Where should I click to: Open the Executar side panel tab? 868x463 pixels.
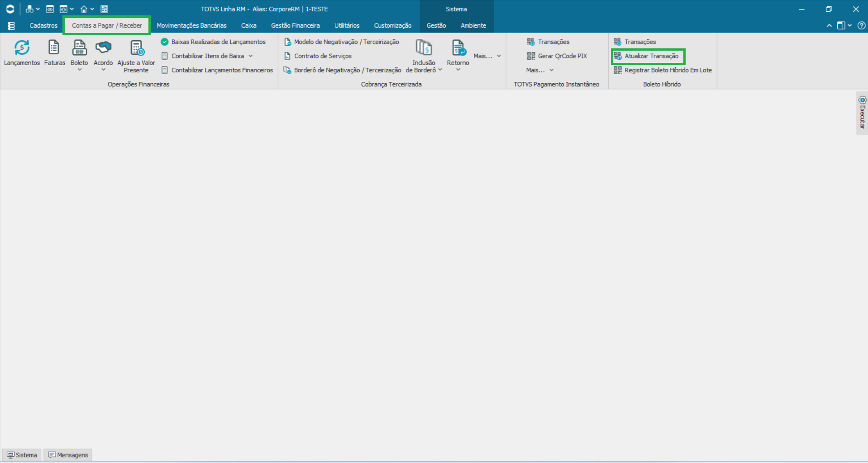tap(862, 113)
